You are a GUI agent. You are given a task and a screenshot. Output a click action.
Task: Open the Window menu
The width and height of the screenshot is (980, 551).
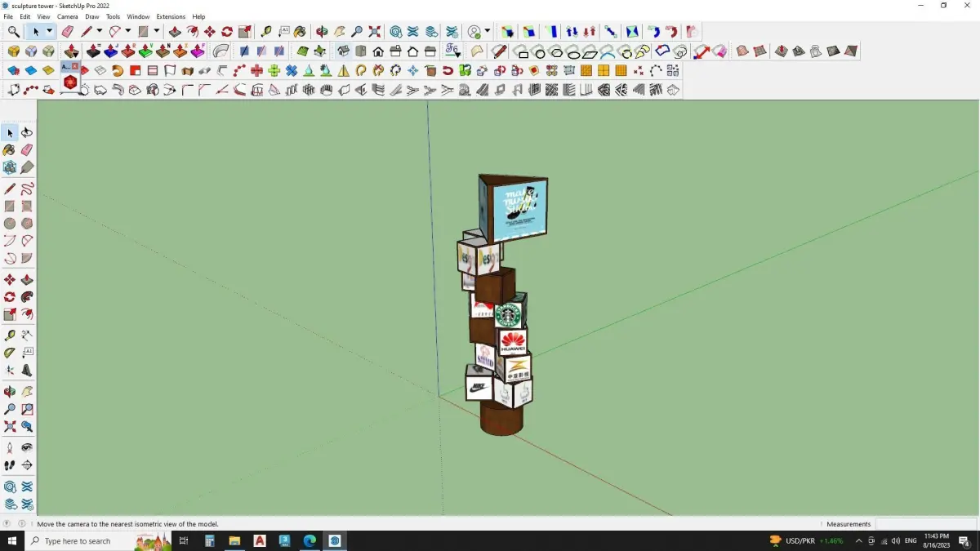[138, 16]
